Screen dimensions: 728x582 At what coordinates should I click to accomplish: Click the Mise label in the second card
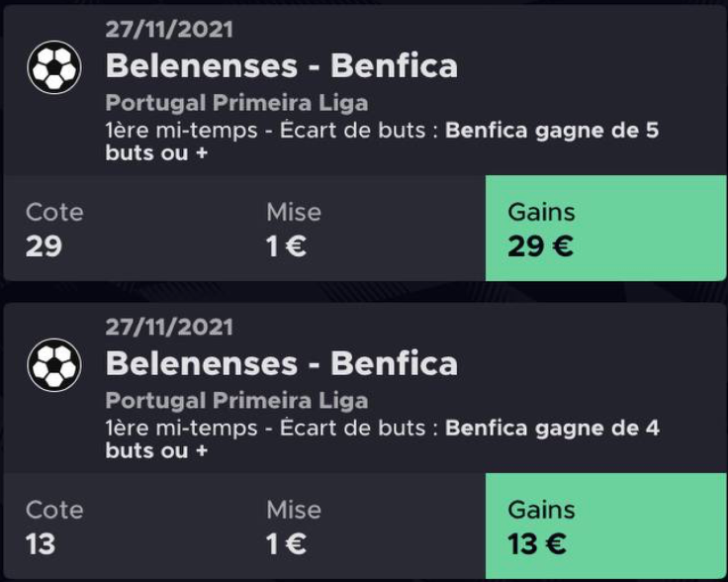coord(294,510)
